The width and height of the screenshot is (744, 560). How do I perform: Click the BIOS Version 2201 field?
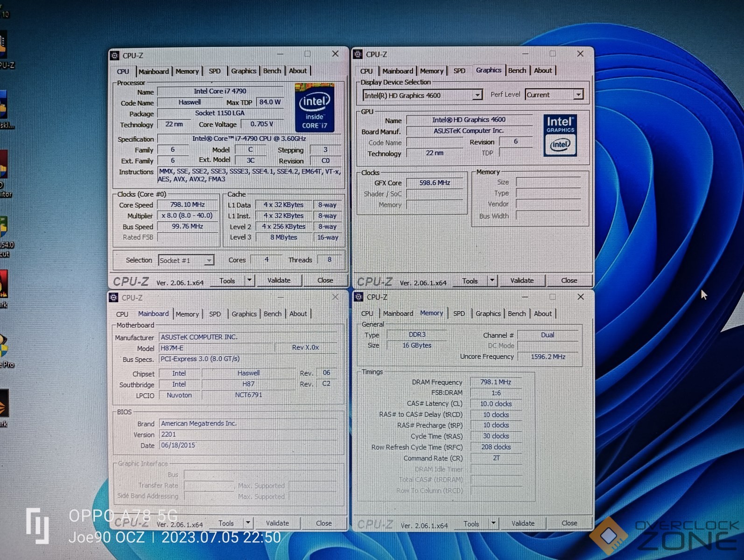(x=247, y=434)
